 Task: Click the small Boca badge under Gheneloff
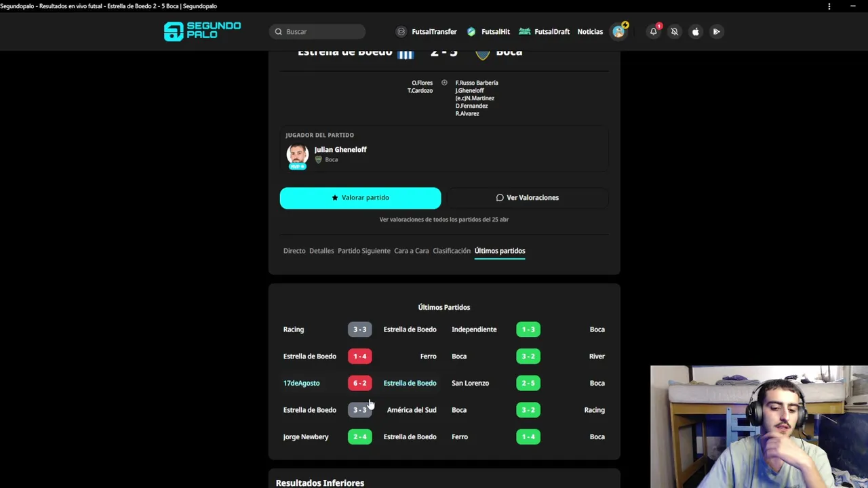[318, 160]
